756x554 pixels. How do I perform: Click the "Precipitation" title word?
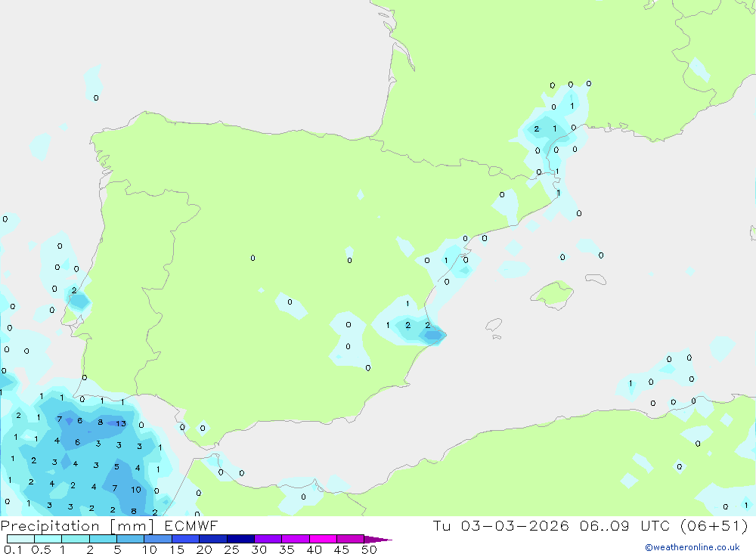tap(50, 526)
